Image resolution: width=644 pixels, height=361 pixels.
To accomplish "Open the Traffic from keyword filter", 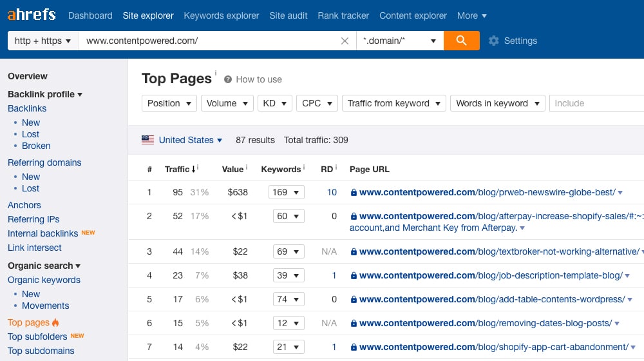I will click(x=394, y=103).
